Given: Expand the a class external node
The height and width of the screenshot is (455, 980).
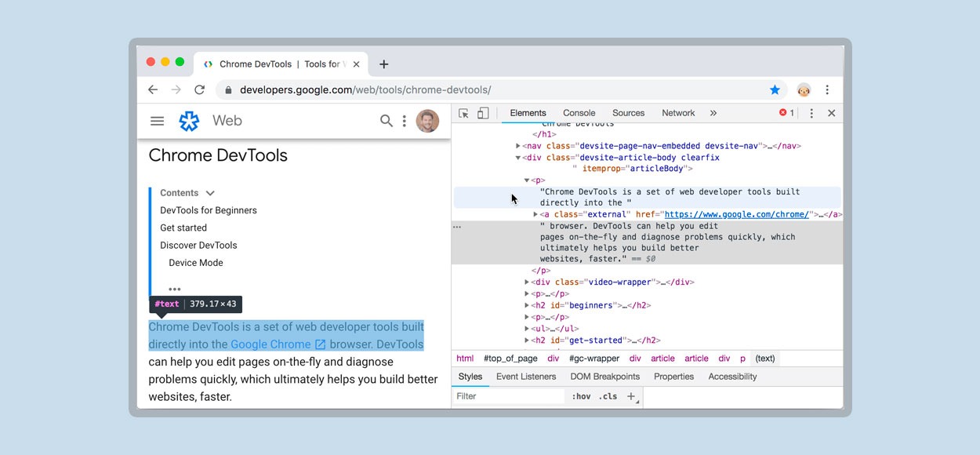Looking at the screenshot, I should click(536, 214).
